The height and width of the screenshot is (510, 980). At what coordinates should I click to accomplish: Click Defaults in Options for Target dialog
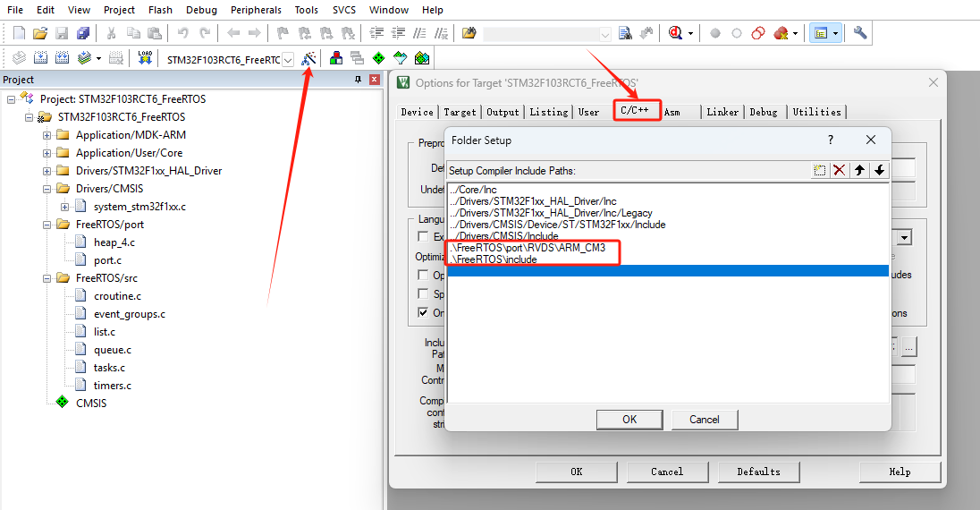click(x=759, y=472)
